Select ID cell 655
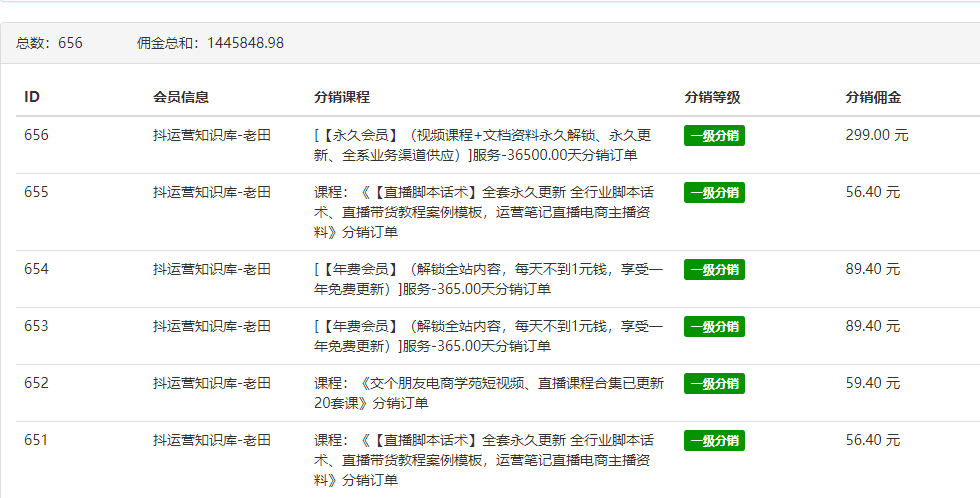 [x=36, y=192]
